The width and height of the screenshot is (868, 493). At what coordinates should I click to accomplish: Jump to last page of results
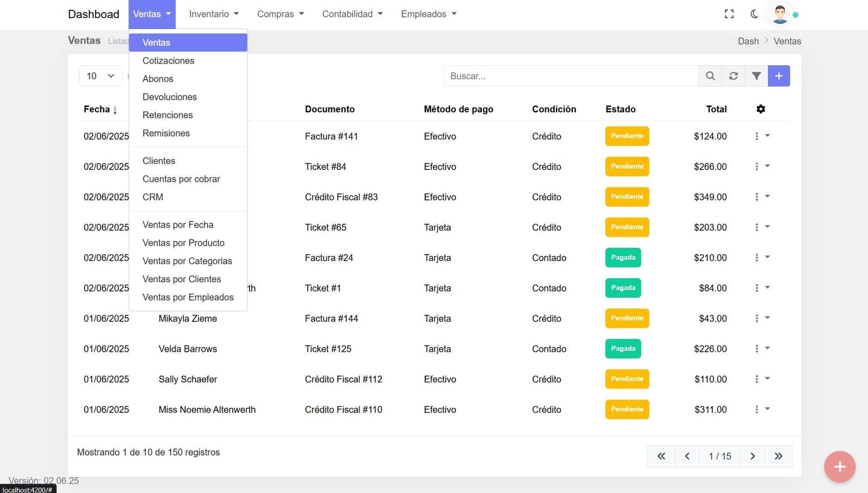click(778, 456)
